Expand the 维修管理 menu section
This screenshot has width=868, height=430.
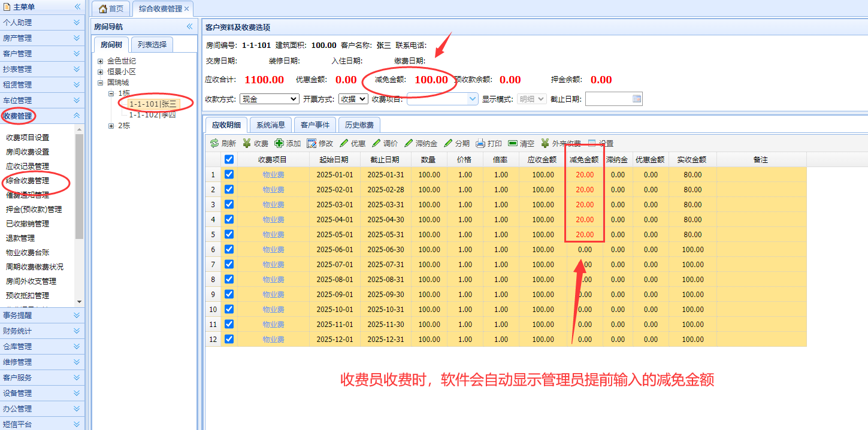click(x=42, y=362)
